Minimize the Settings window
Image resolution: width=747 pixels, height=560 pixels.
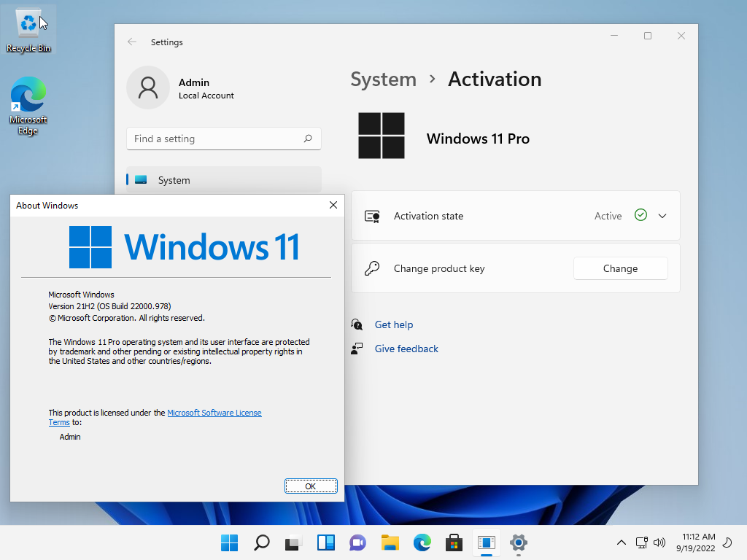(x=614, y=36)
